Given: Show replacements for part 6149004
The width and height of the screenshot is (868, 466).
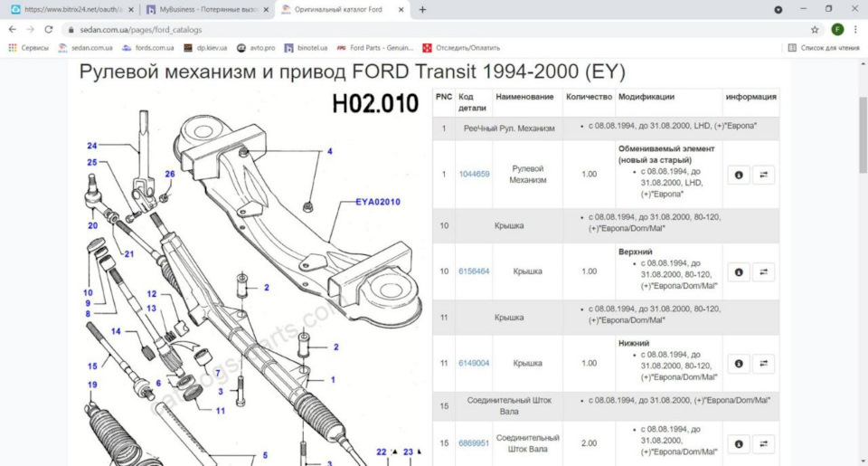Looking at the screenshot, I should point(763,364).
